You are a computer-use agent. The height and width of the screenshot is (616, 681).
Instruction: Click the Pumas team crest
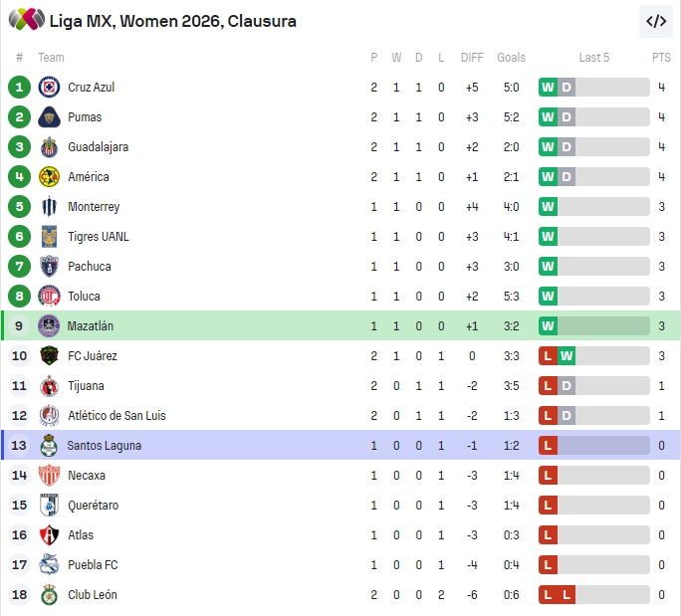point(49,117)
